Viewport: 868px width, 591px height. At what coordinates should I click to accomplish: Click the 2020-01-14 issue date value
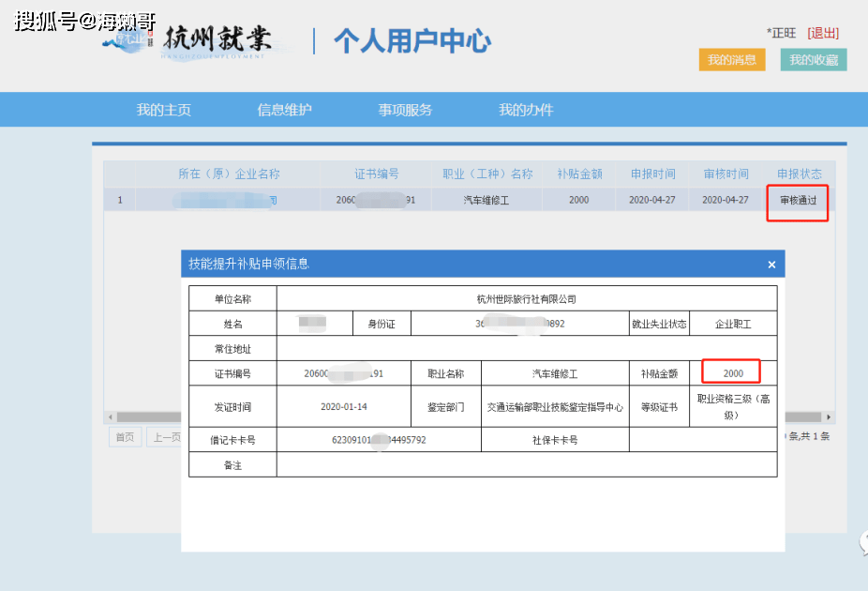pyautogui.click(x=344, y=406)
